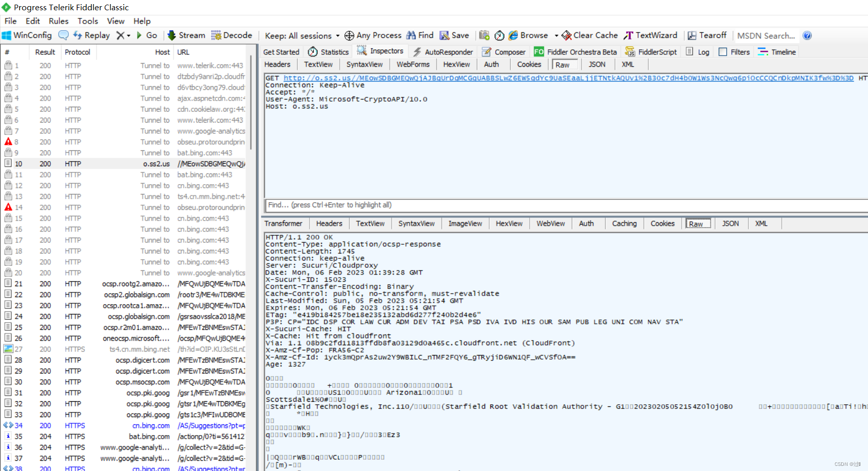Click the Remove sessions X icon
Image resolution: width=868 pixels, height=471 pixels.
click(120, 35)
